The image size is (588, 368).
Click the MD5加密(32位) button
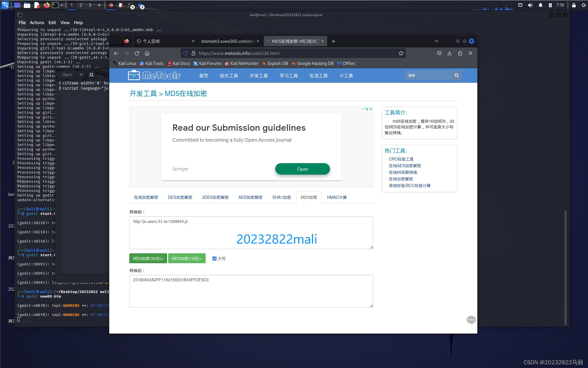click(148, 259)
